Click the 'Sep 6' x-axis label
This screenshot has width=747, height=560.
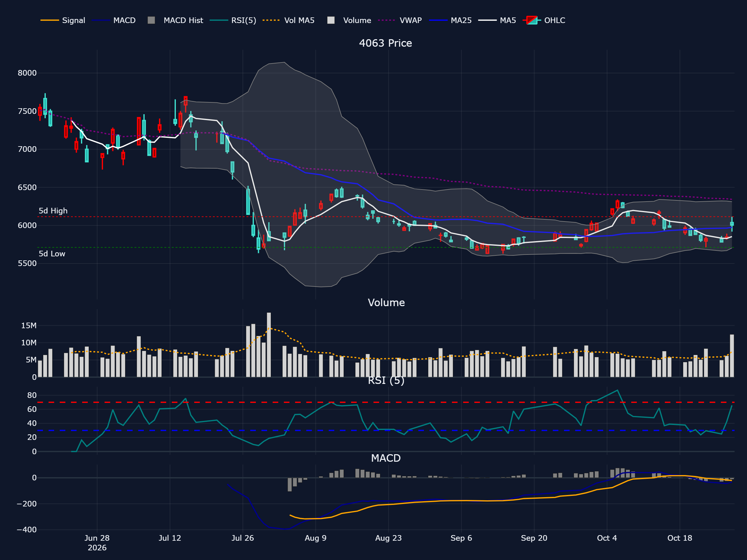(x=461, y=538)
